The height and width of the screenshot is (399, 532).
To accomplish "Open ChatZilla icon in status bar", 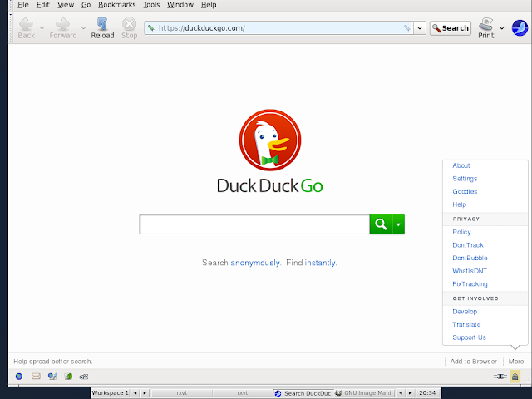I will pyautogui.click(x=84, y=377).
